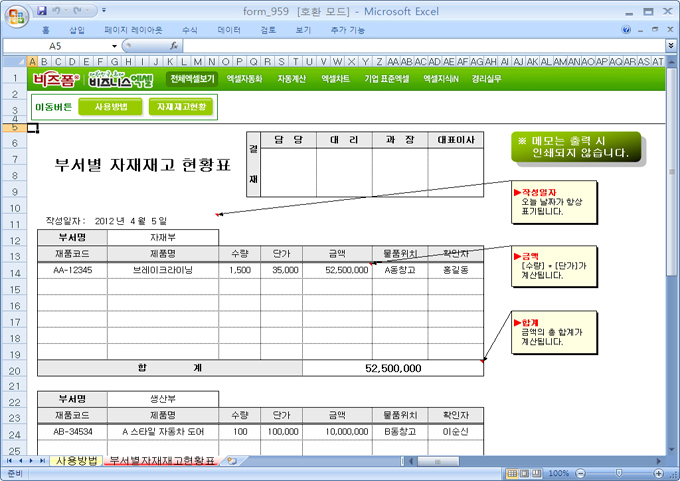This screenshot has height=481, width=680.
Task: Go to the first sheet tab arrow
Action: coord(9,461)
